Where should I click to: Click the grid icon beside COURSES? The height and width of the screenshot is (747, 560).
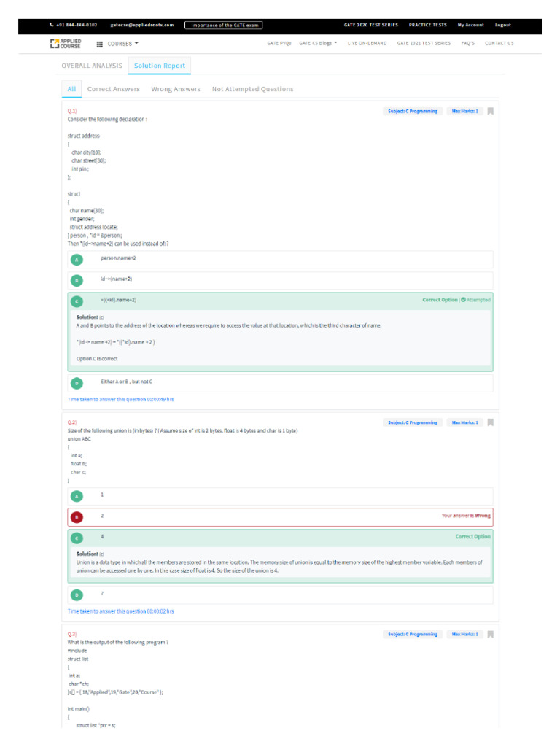pyautogui.click(x=100, y=44)
